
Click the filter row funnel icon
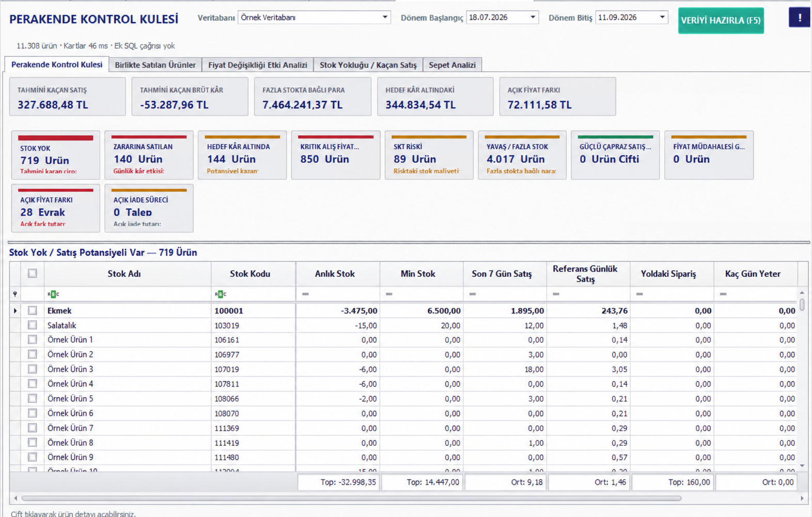[15, 294]
